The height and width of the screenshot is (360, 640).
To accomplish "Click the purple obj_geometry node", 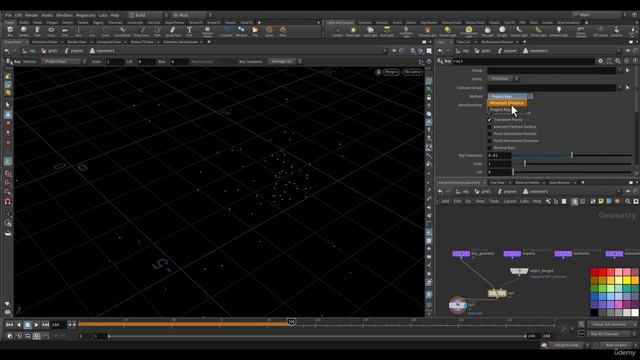I will pyautogui.click(x=461, y=253).
